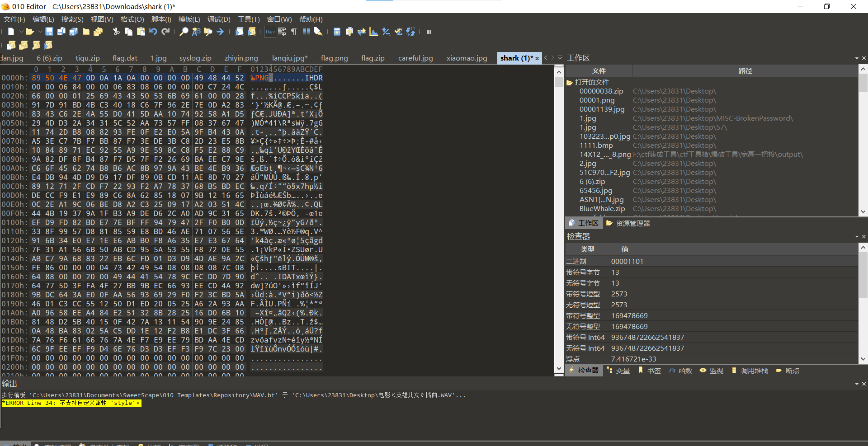
Task: Click the Hex Operations plus-minus icon
Action: point(386,32)
